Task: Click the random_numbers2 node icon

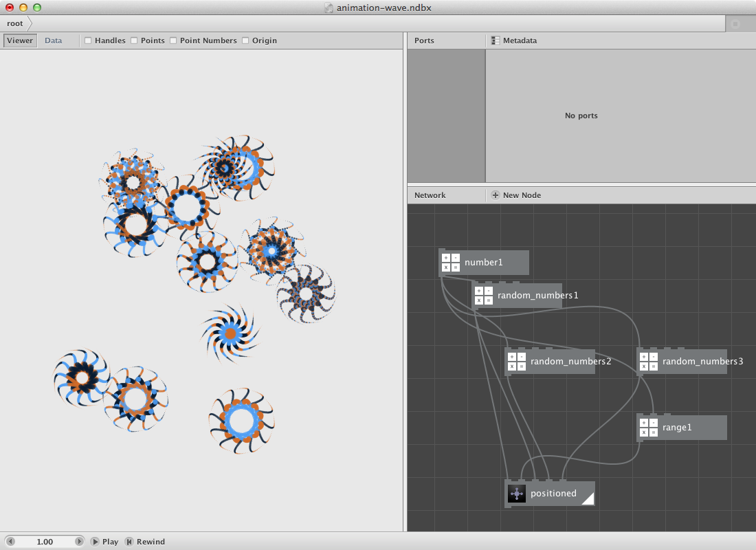Action: pyautogui.click(x=517, y=362)
